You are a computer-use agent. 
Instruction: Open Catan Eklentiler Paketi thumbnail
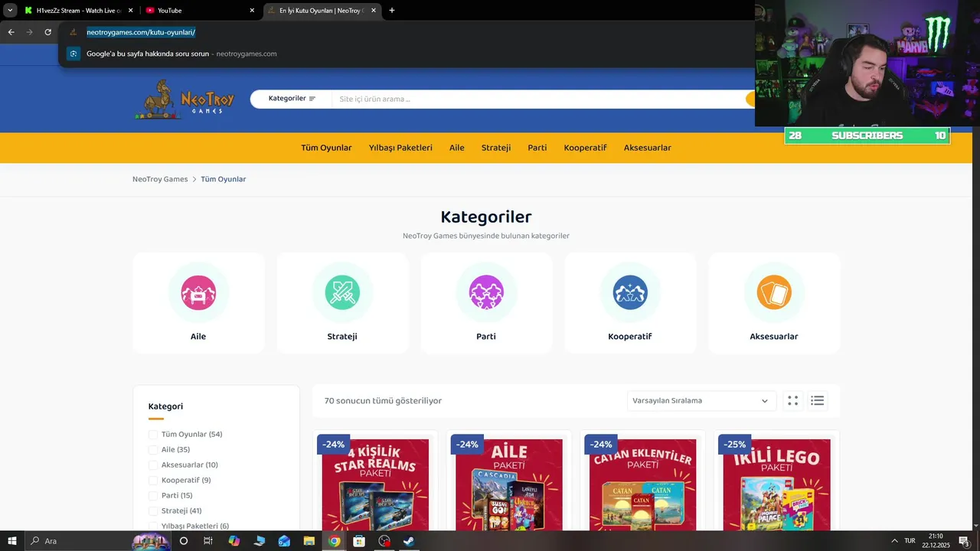point(642,484)
